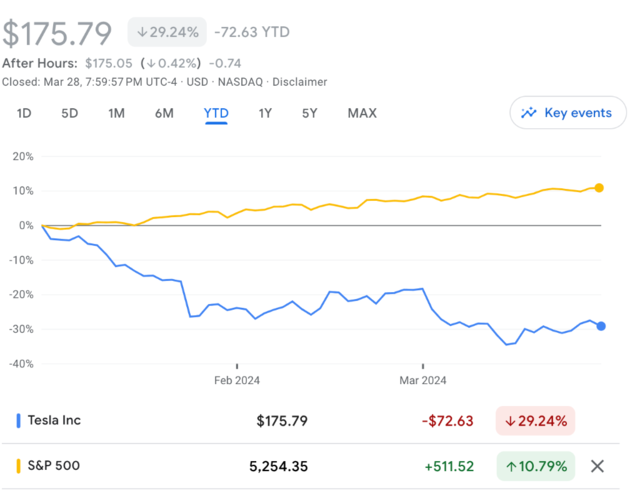Show the 5Y chart range
This screenshot has width=640, height=493.
point(310,113)
